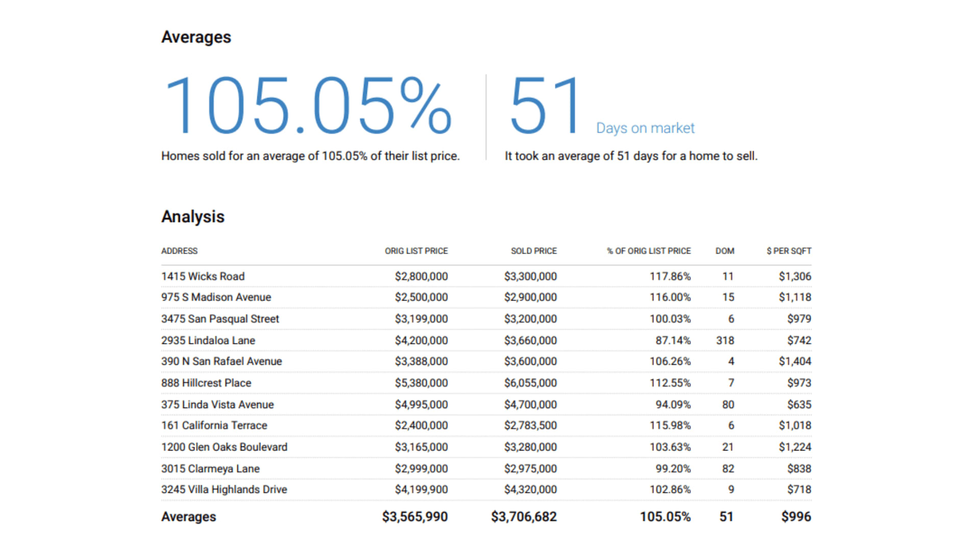Viewport: 980px width, 551px height.
Task: Click the 51 days statistic number
Action: click(x=544, y=106)
